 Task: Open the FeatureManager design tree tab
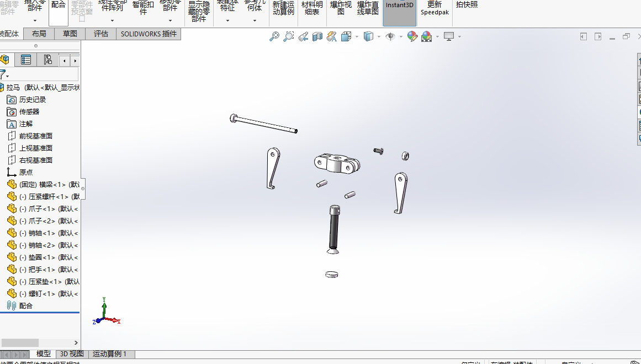coord(5,60)
